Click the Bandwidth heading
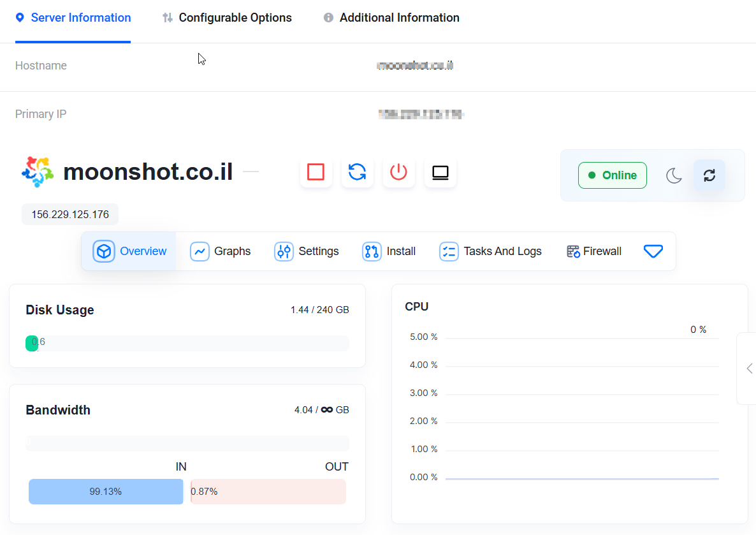This screenshot has width=756, height=535. pyautogui.click(x=58, y=410)
